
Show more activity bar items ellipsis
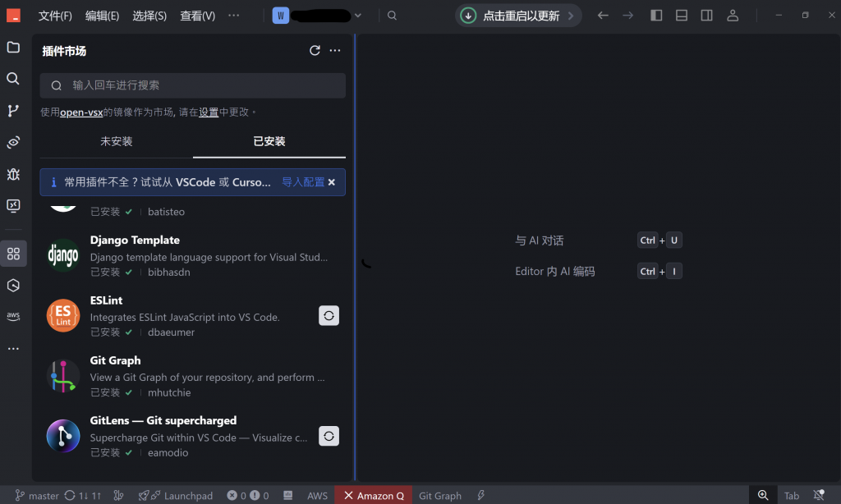coord(13,349)
